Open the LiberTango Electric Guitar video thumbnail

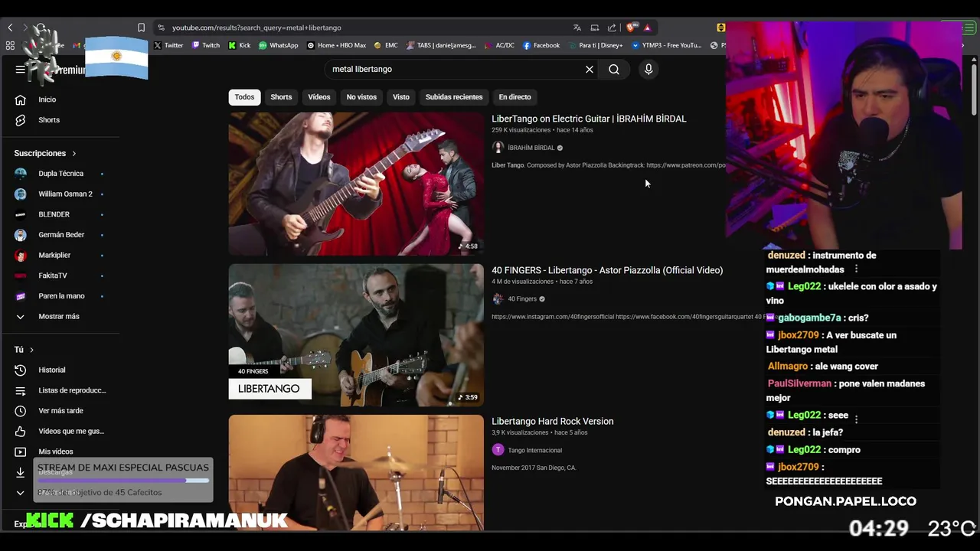(356, 184)
